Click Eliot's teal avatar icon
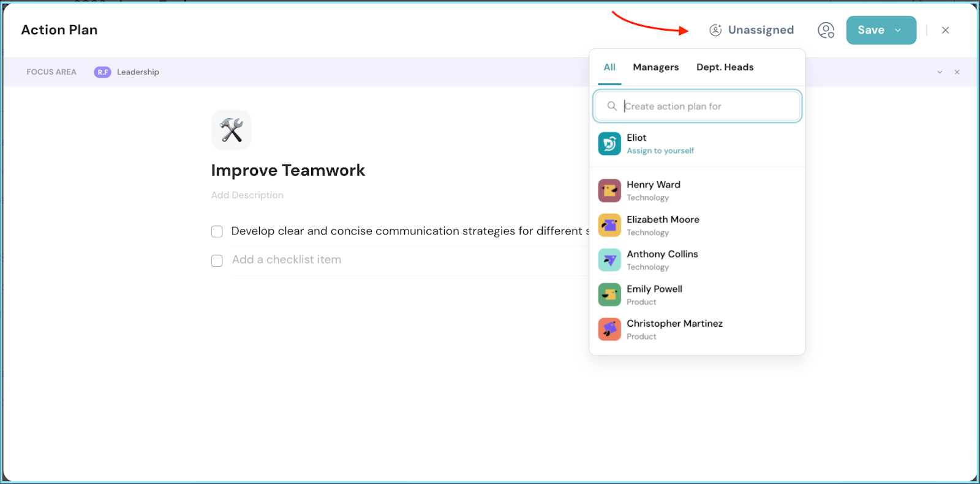Image resolution: width=980 pixels, height=484 pixels. 609,144
